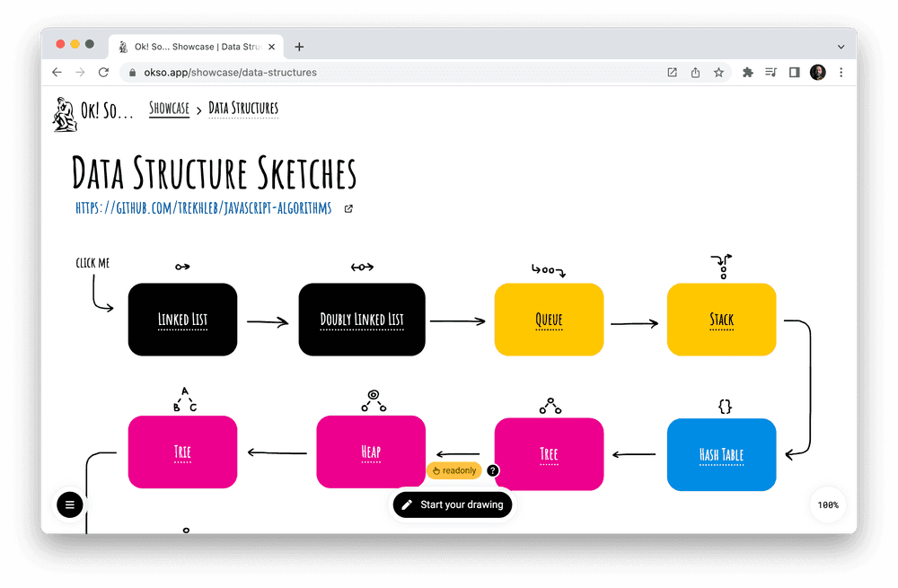Click the share icon in the address bar
898x588 pixels.
pos(695,72)
